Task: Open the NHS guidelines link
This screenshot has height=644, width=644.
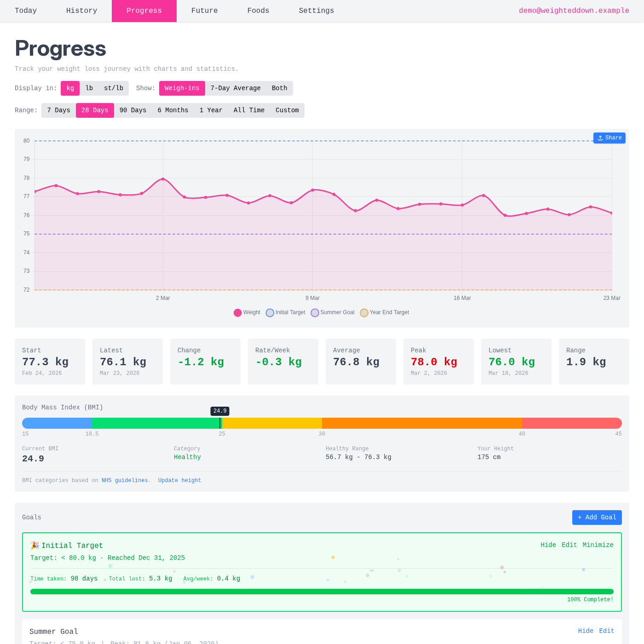Action: [x=125, y=480]
